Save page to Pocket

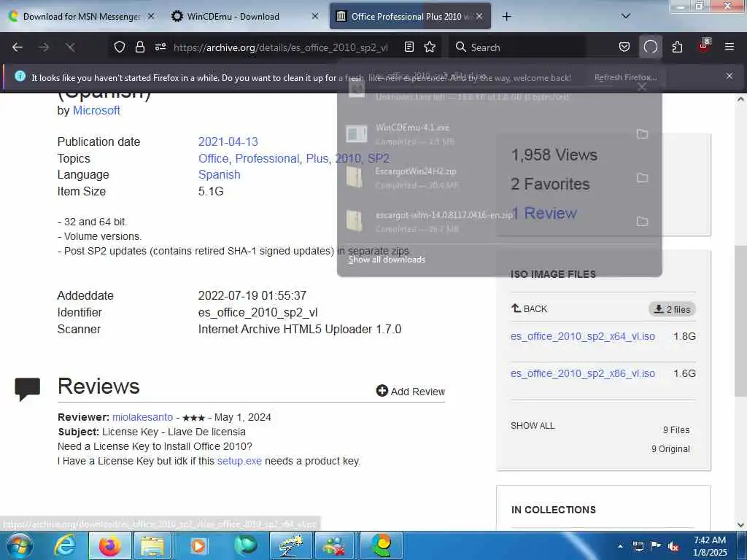click(624, 47)
